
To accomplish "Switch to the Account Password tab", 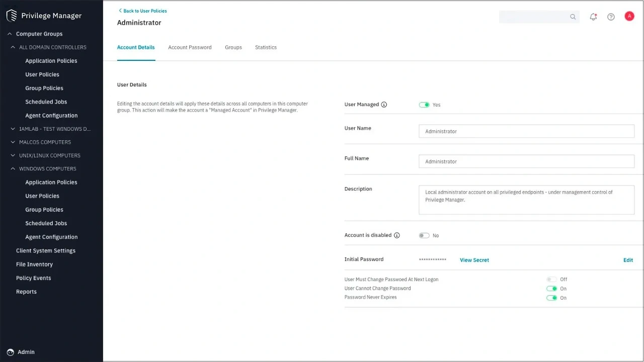I will (x=190, y=47).
